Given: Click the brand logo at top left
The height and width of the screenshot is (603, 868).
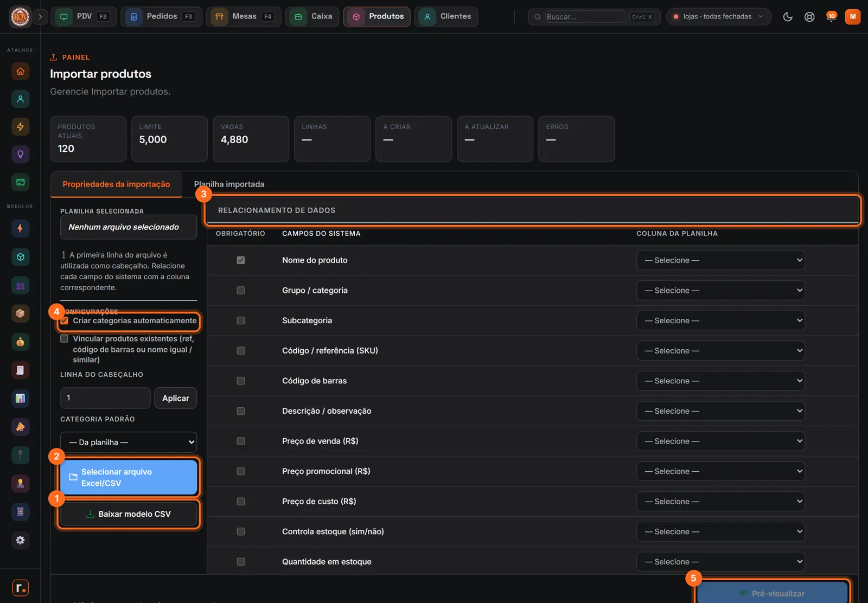Looking at the screenshot, I should pos(20,17).
